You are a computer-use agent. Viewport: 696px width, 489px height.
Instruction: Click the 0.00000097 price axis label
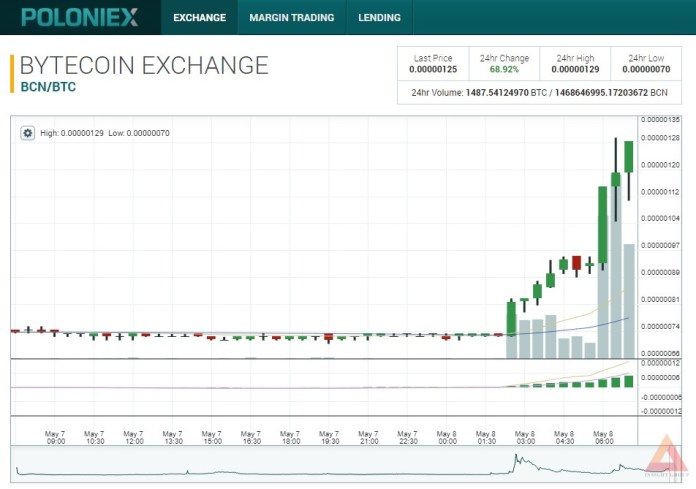(660, 245)
